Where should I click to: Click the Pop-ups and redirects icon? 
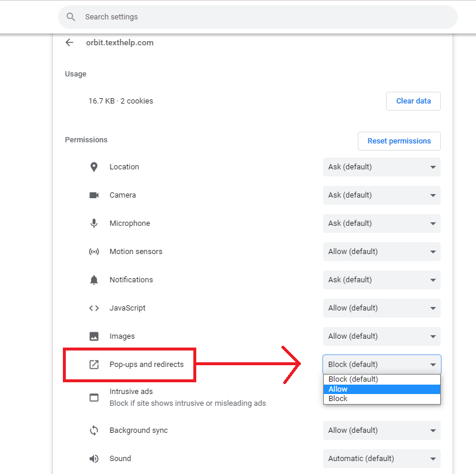[x=94, y=365]
